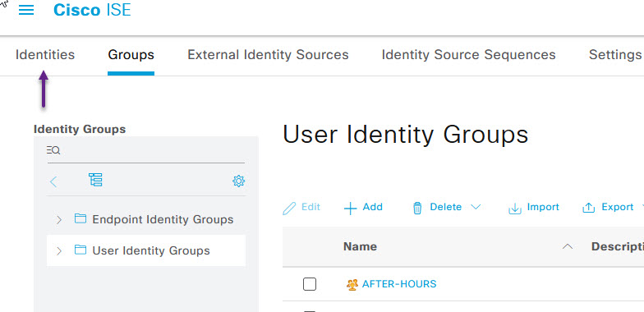Check the AFTER-HOURS row checkbox
Screen dimensions: 644x312
click(310, 284)
